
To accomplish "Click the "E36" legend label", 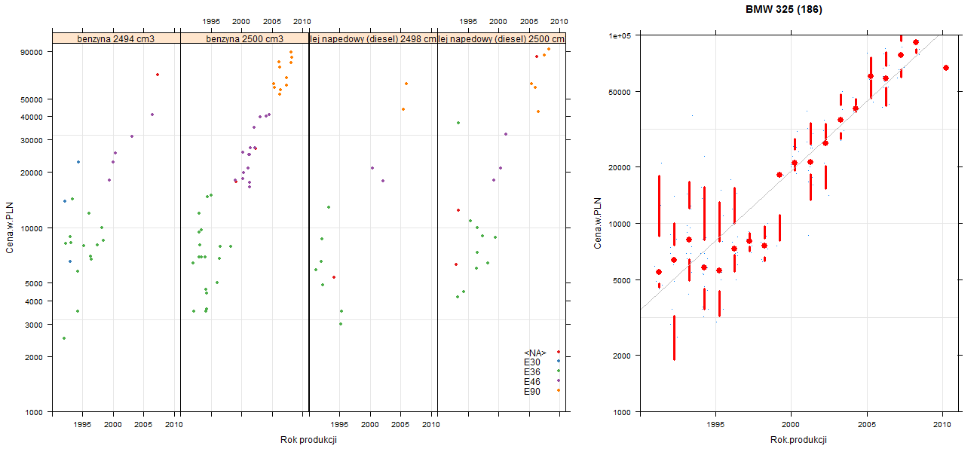I will tap(532, 372).
